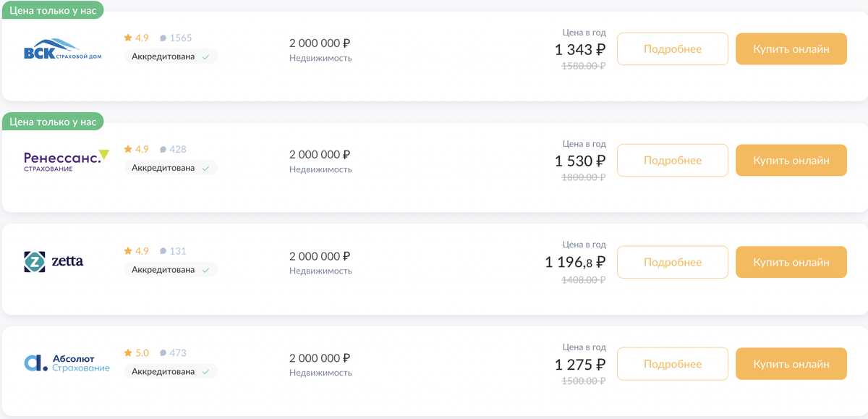This screenshot has width=868, height=419.
Task: Click the 1565 reviews count for VSK
Action: (x=180, y=38)
